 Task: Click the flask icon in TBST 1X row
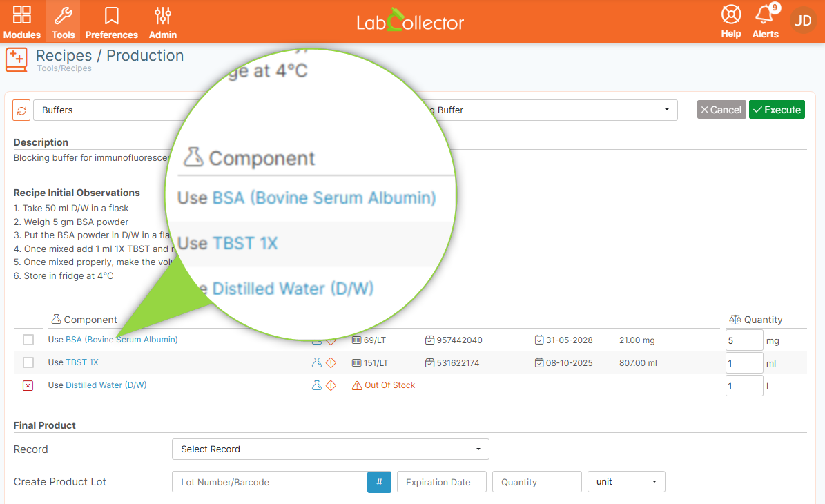tap(317, 362)
